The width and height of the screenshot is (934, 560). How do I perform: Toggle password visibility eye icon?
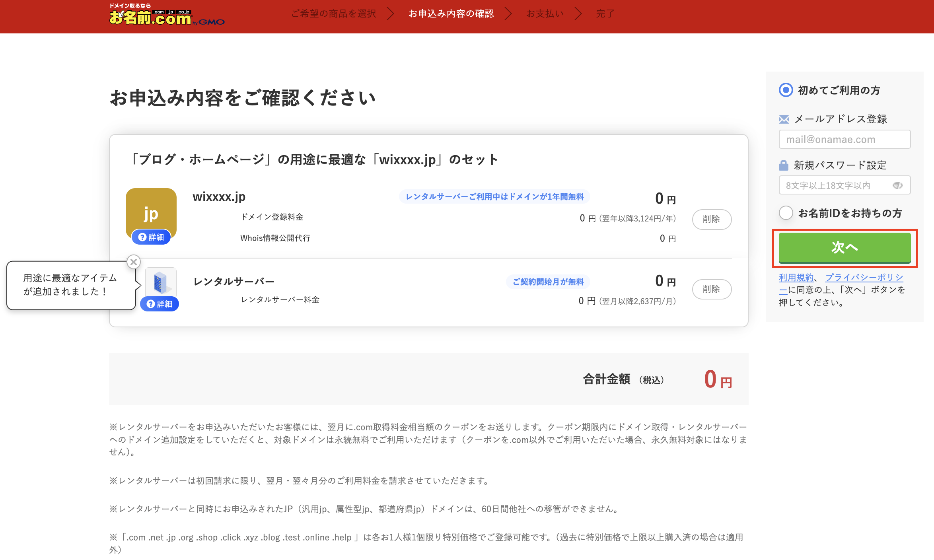(x=897, y=185)
